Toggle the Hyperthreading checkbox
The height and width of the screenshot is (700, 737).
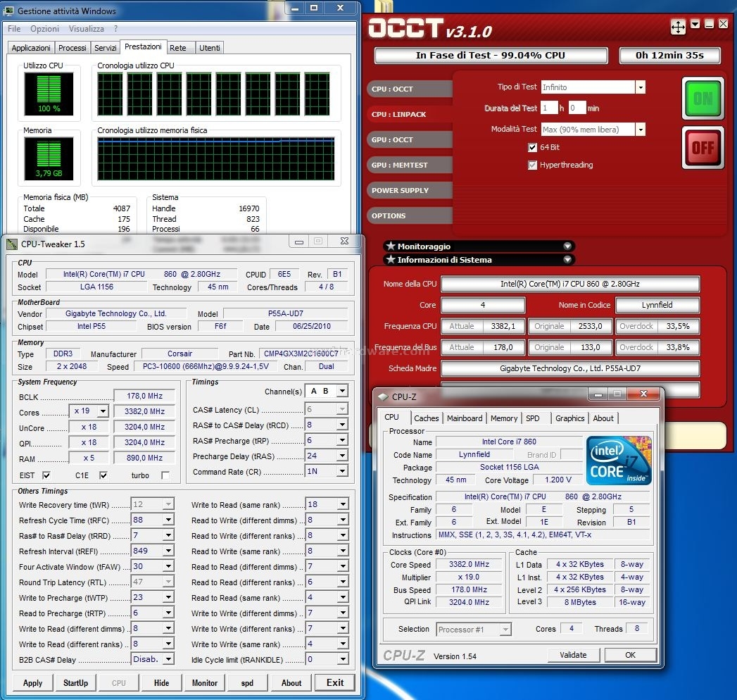pyautogui.click(x=532, y=165)
